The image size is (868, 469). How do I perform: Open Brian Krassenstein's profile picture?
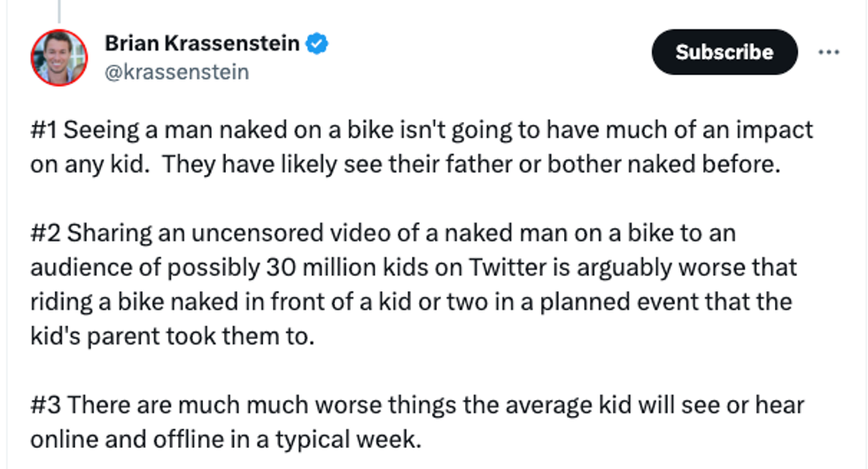59,58
